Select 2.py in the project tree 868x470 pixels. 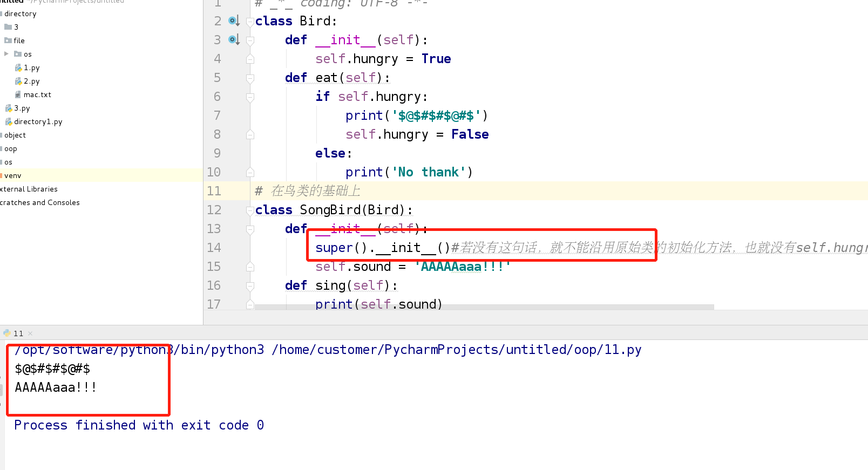point(31,81)
